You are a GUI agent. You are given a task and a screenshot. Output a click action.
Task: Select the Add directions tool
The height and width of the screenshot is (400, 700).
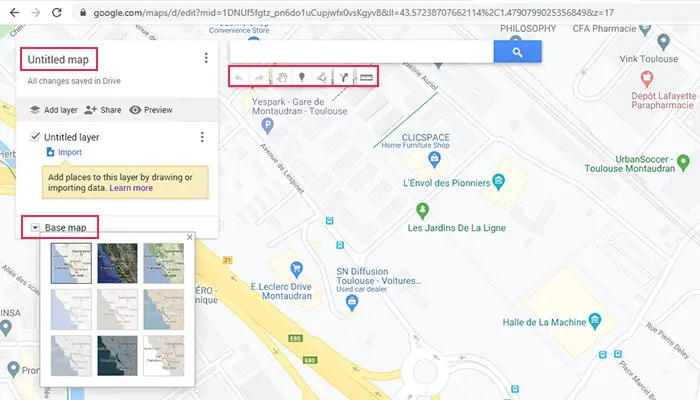pyautogui.click(x=344, y=77)
